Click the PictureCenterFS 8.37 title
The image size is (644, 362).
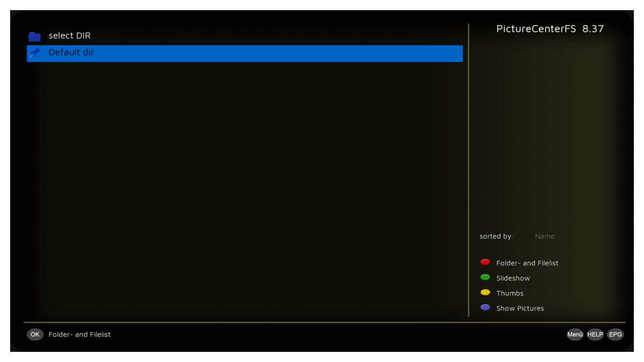click(550, 29)
